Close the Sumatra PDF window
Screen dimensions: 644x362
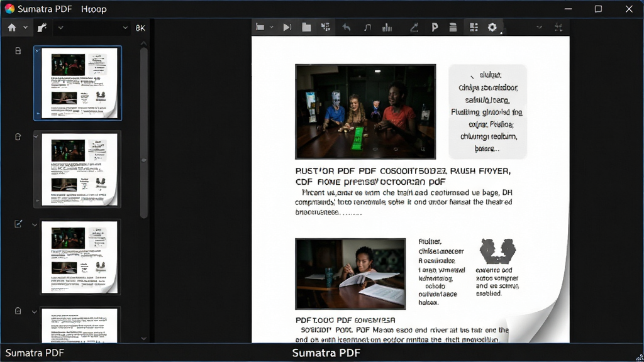tap(629, 9)
